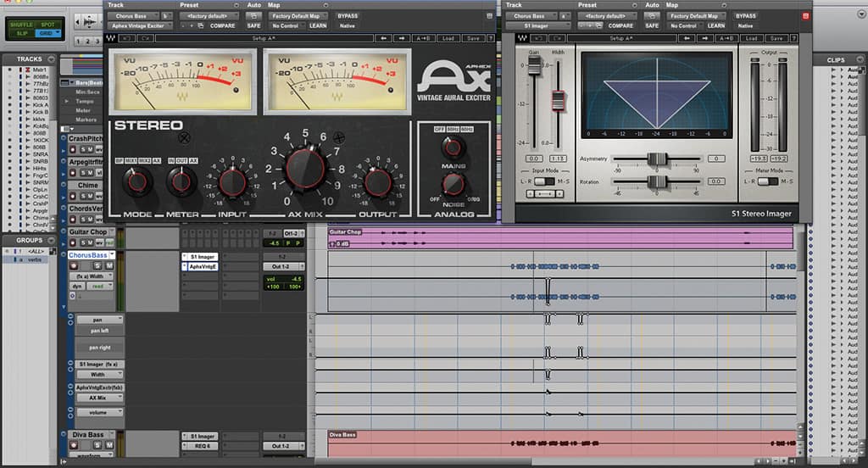Mute the Diva Bass track
The width and height of the screenshot is (868, 468).
pos(109,445)
